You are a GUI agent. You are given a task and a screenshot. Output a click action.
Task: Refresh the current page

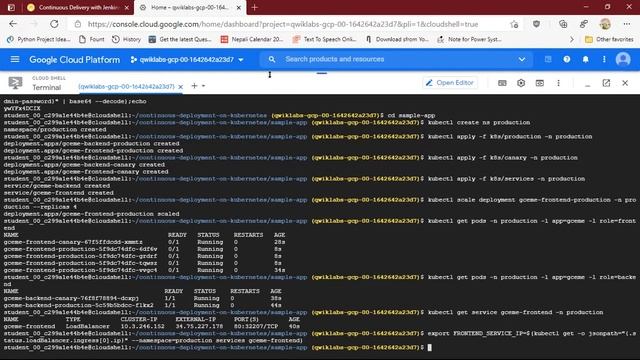(54, 24)
